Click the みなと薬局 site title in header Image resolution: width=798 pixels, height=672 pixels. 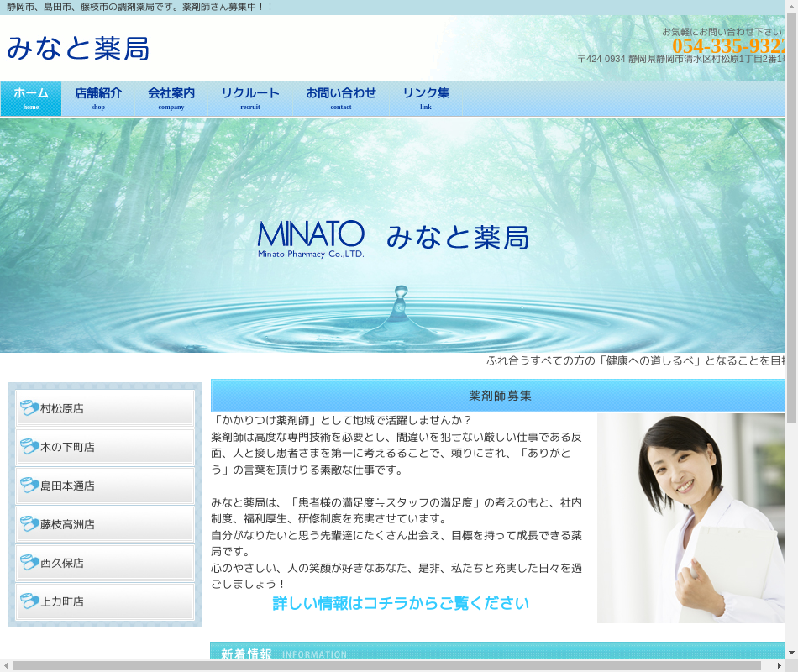78,49
